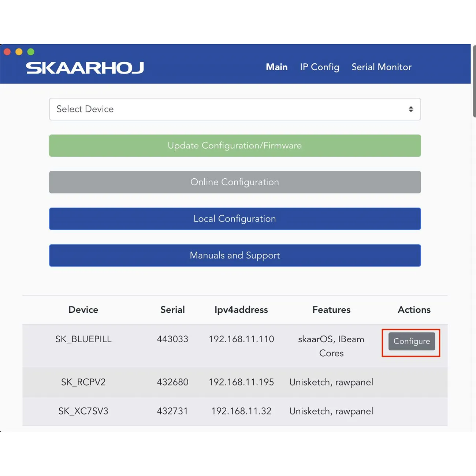Click the IP address 192.168.11.195
Image resolution: width=476 pixels, height=476 pixels.
(x=241, y=382)
